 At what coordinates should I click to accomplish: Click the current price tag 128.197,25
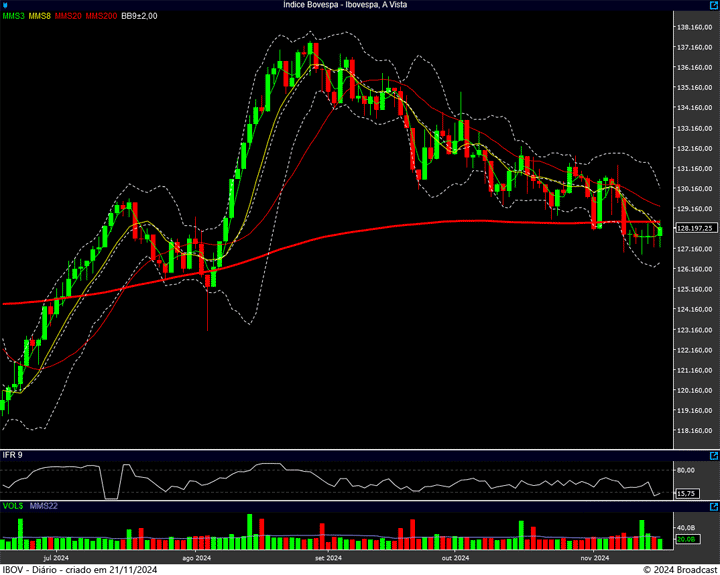[693, 228]
